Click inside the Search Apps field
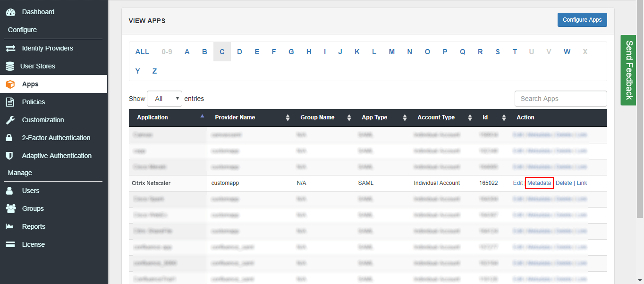Screen dimensions: 644x284 point(560,99)
